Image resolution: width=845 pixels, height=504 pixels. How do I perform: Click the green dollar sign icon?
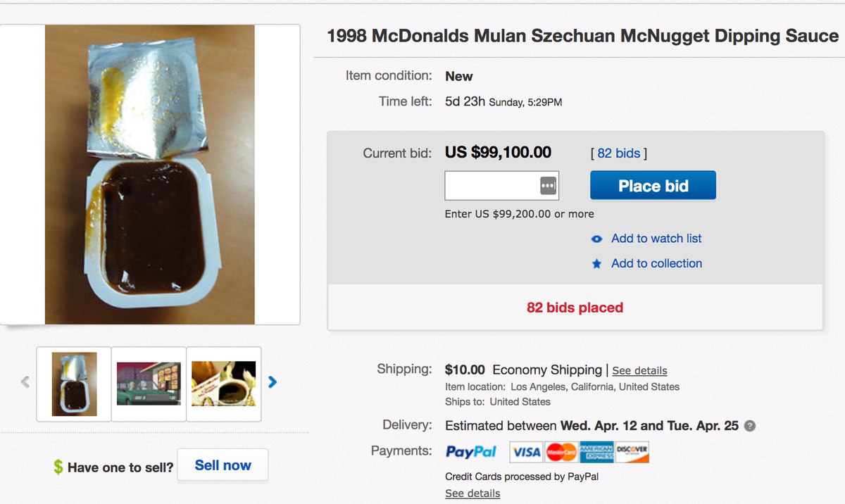click(x=58, y=467)
